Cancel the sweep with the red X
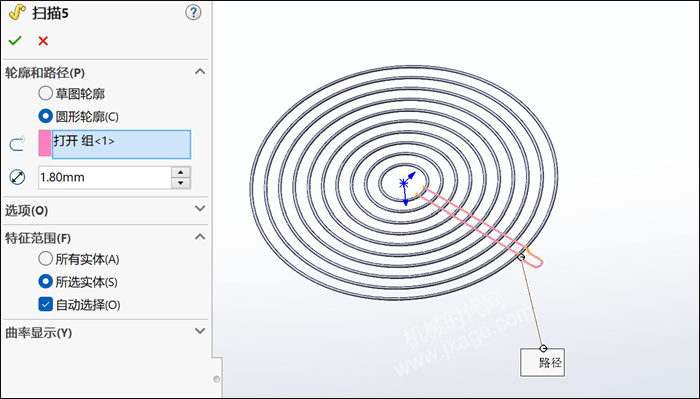 tap(43, 41)
